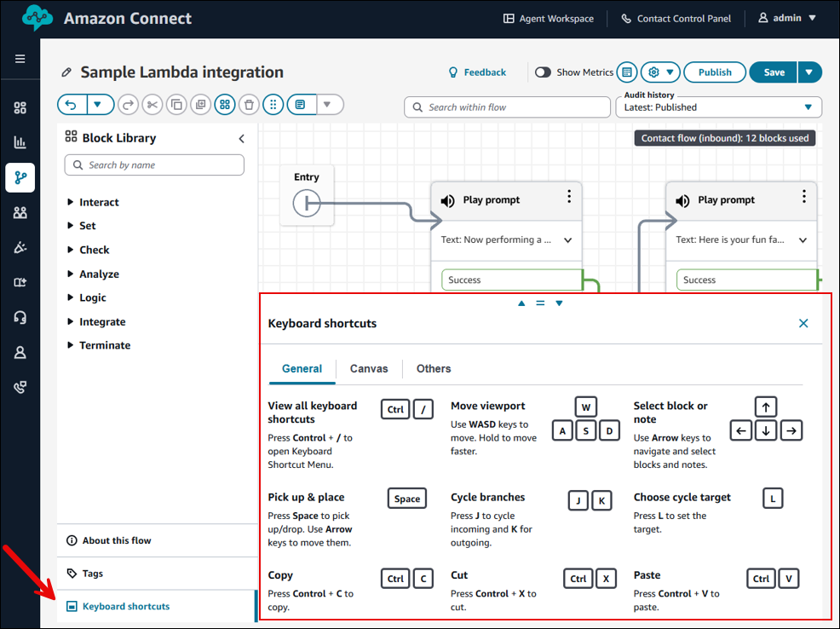Screen dimensions: 840x629
Task: Click pencil icon to rename flow
Action: pos(66,72)
